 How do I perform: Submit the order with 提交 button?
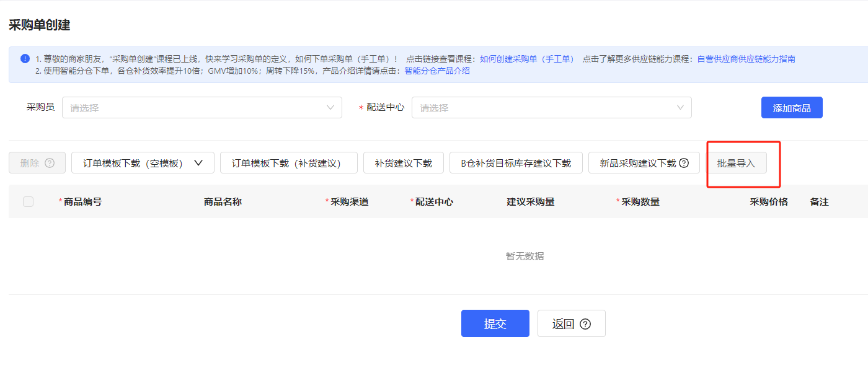pyautogui.click(x=495, y=323)
